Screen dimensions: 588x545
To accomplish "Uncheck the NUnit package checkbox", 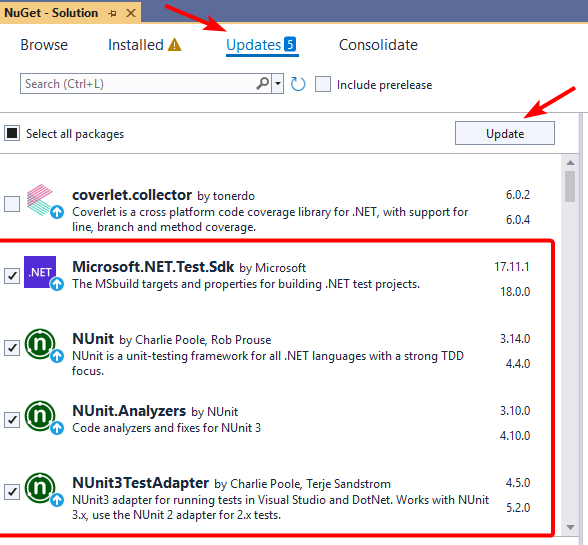I will (x=12, y=348).
